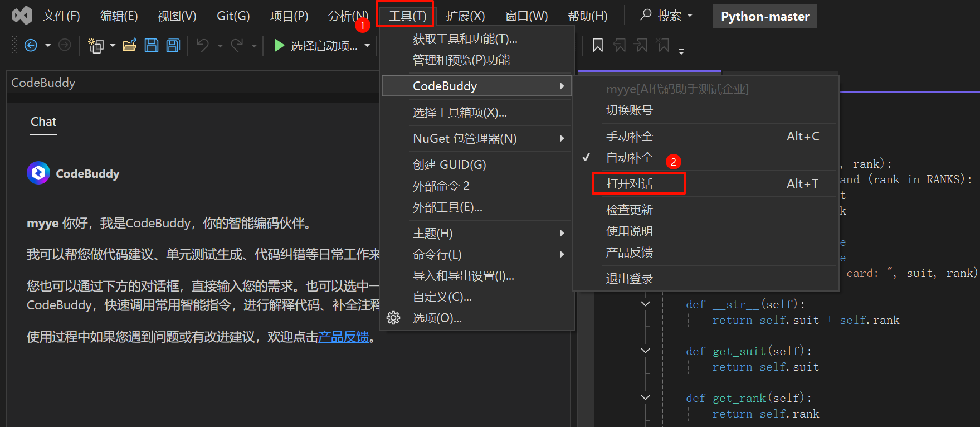Open the toolbar overflow options arrow

point(681,51)
